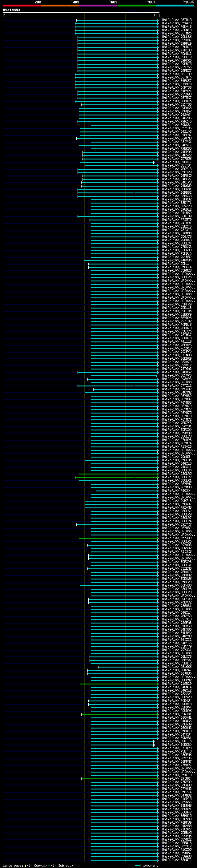Click the green ~80% identity legend segment
The width and height of the screenshot is (197, 868).
coord(137,6)
